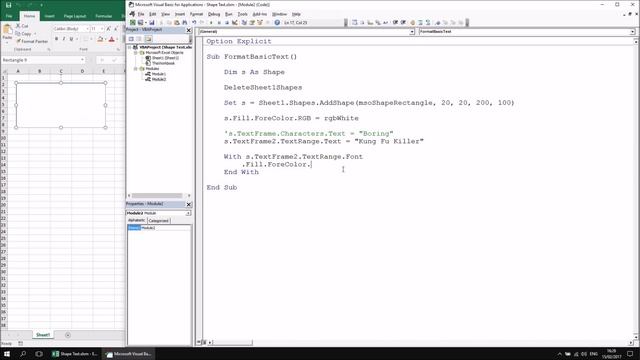Click the Fill Color bucket in Excel ribbon
The width and height of the screenshot is (640, 360).
tap(100, 39)
